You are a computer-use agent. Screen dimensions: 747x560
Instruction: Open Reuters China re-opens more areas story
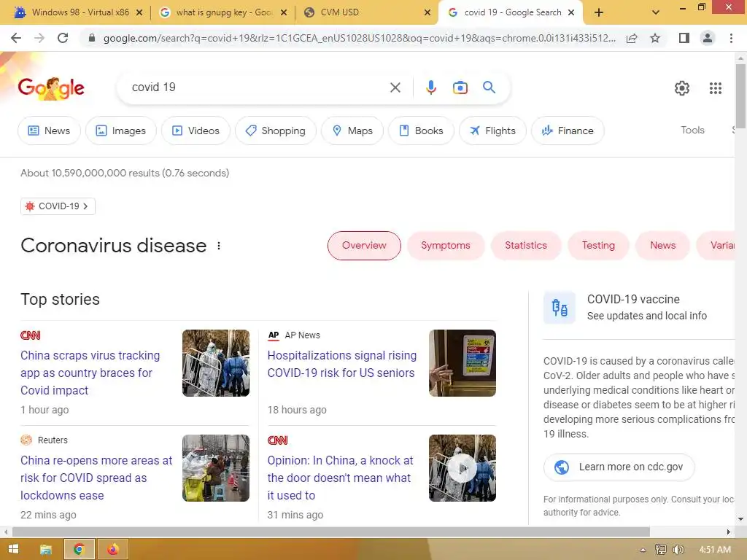[96, 478]
